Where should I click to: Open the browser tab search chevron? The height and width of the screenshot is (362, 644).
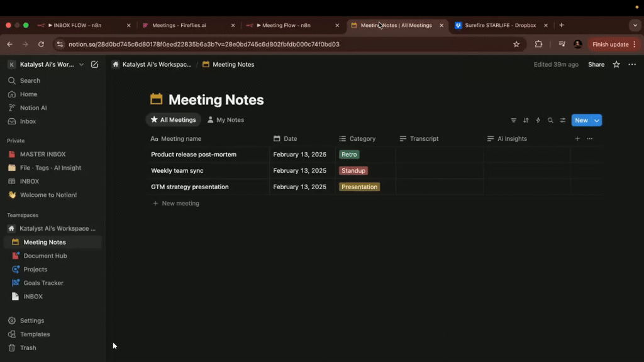(635, 25)
